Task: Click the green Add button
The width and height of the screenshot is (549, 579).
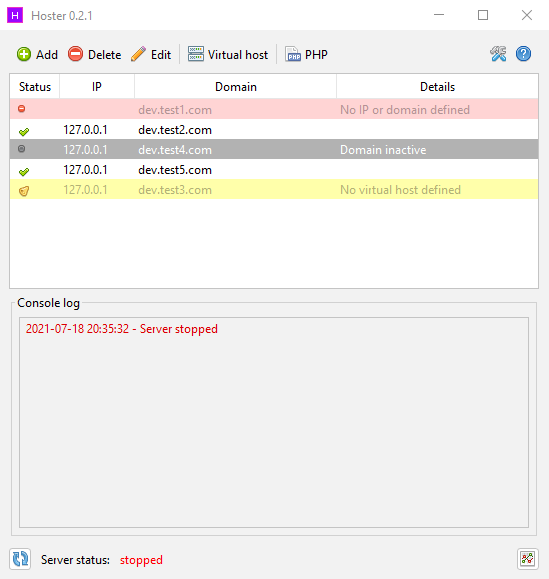Action: [37, 55]
